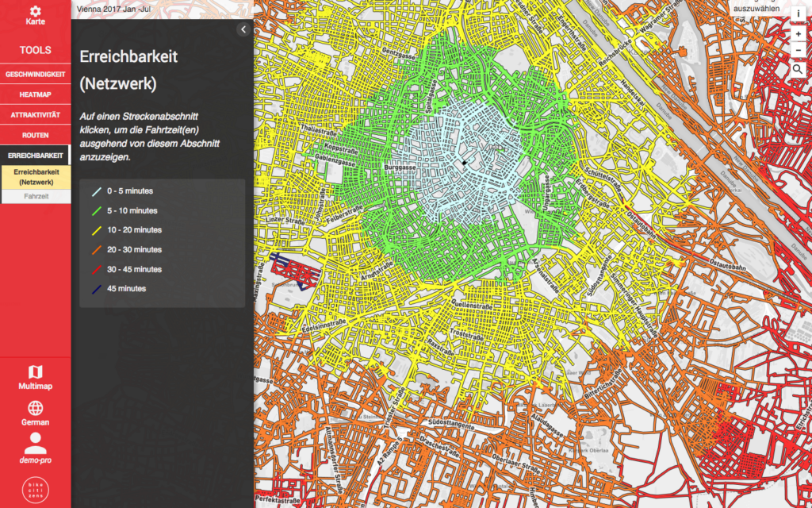Click the '10 - 20 minutes' legend entry

pos(127,229)
